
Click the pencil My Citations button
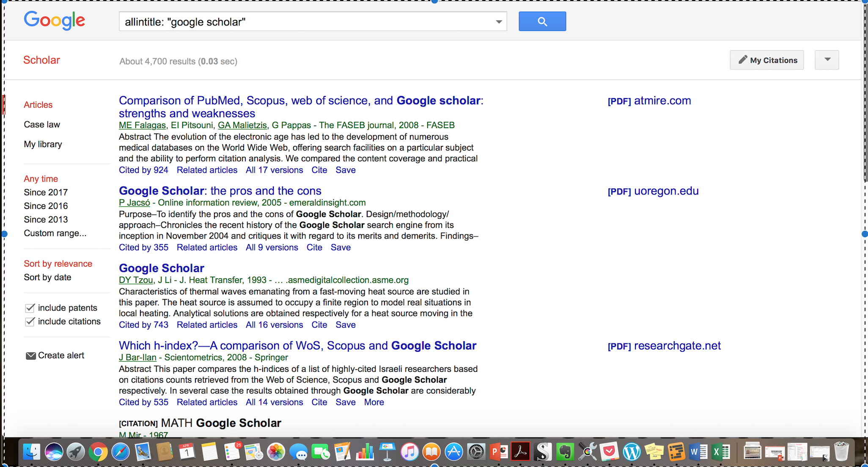click(x=766, y=60)
